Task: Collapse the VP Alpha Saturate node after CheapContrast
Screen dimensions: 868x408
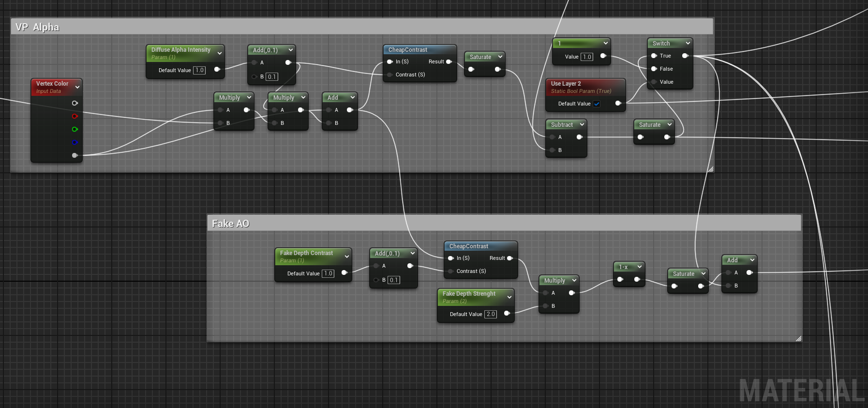Action: point(500,57)
